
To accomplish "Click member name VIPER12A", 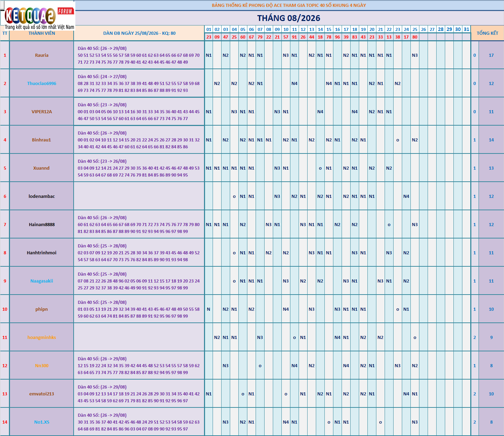I will pos(42,111).
